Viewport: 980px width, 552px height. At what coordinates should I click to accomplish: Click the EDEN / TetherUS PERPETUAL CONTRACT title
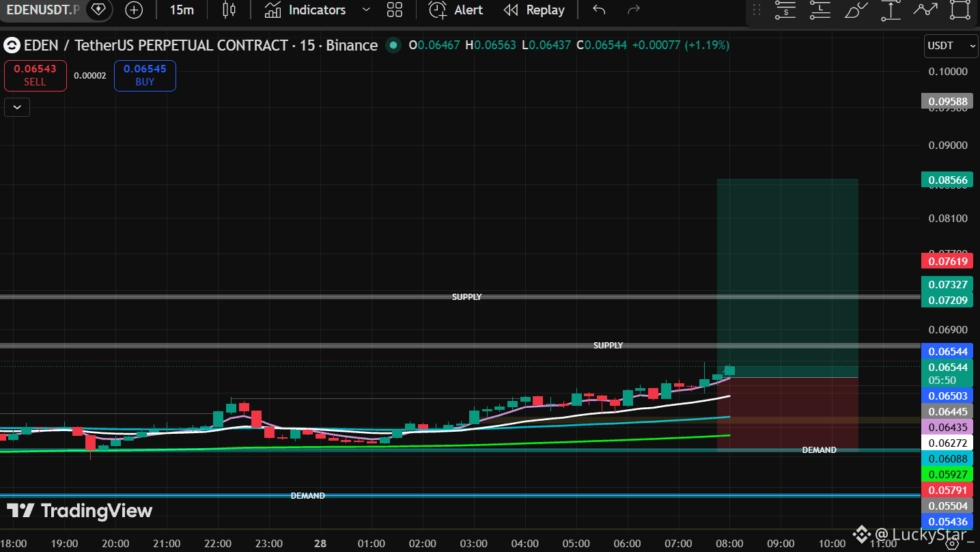click(x=201, y=46)
